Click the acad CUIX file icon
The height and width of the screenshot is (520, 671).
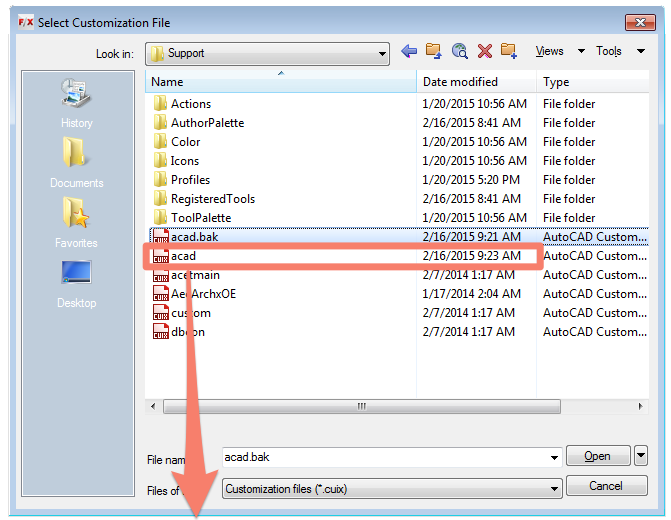pos(161,256)
